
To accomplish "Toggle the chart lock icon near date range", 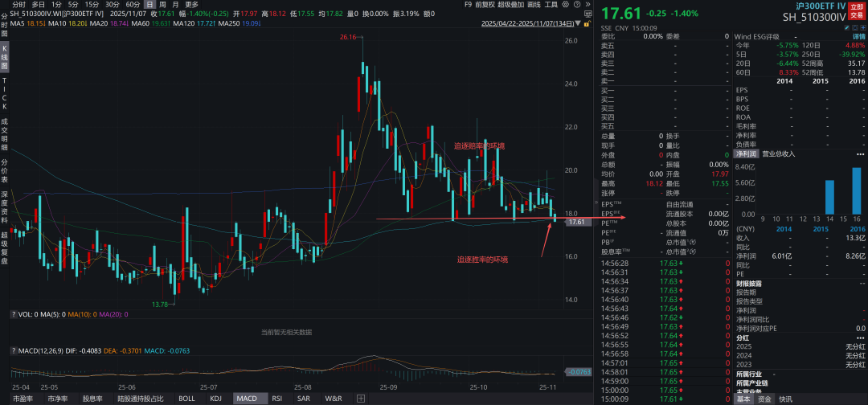I will click(x=586, y=24).
